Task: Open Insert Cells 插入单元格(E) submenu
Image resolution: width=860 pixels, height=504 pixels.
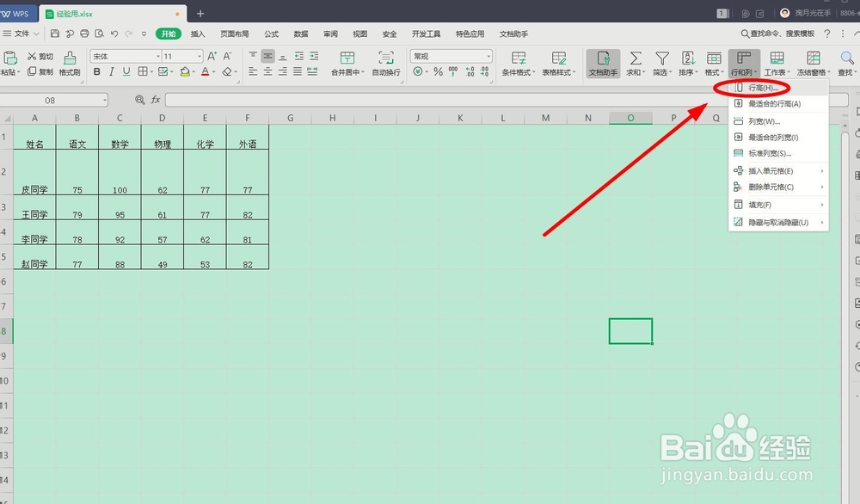Action: [778, 171]
